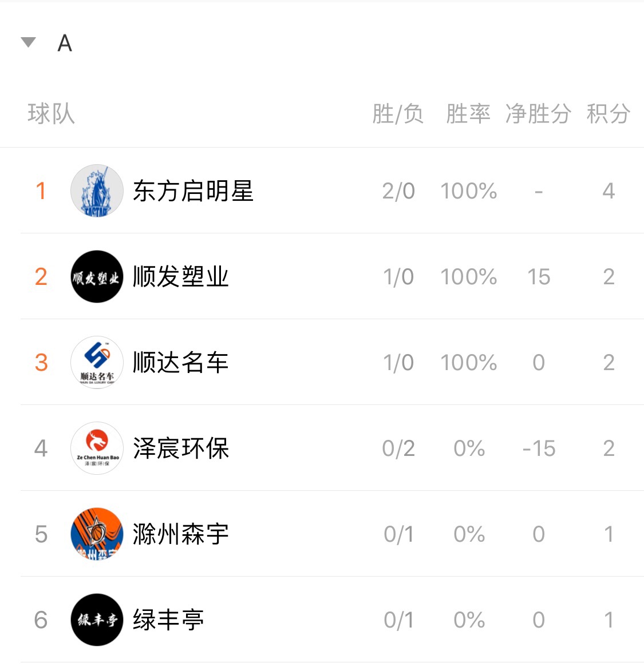Click the 胜率 column header

click(x=468, y=114)
